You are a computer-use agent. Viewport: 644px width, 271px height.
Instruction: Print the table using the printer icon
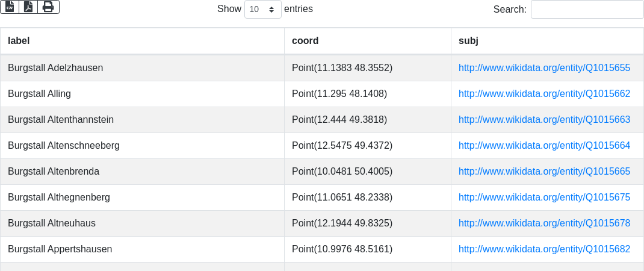pos(48,7)
